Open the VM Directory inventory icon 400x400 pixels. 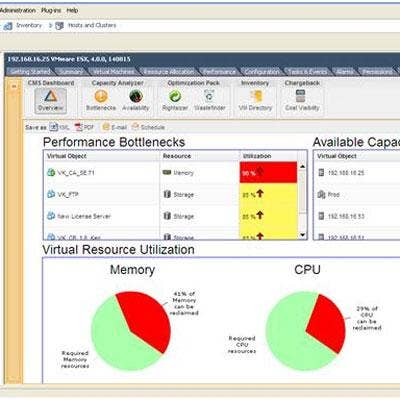click(x=255, y=101)
